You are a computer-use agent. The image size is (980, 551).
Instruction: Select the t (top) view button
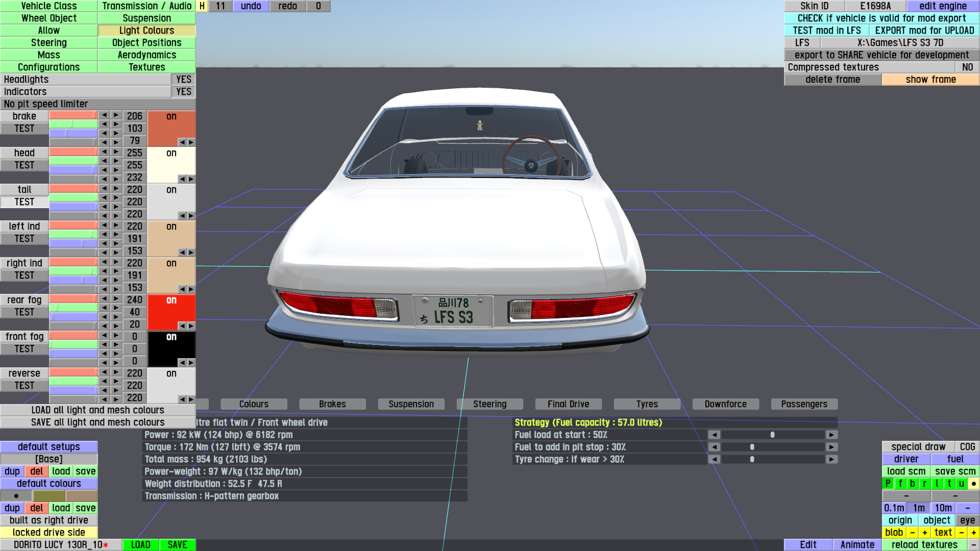(x=949, y=484)
